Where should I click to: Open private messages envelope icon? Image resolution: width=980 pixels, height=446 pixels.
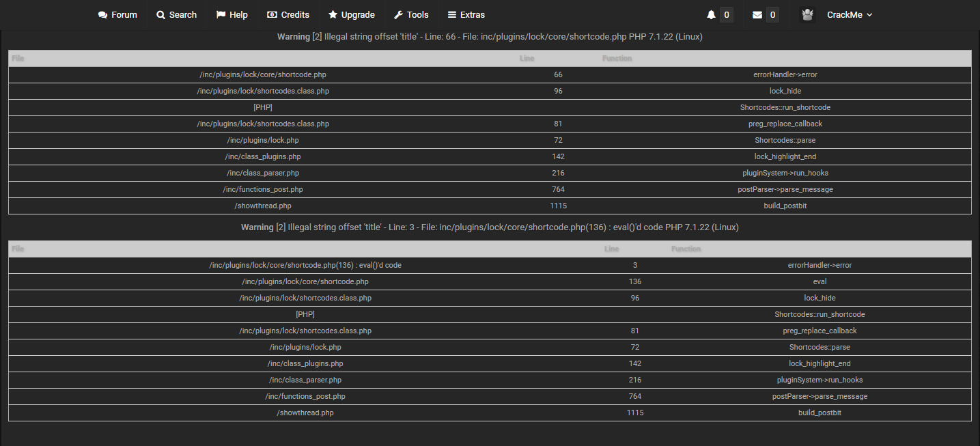[757, 15]
